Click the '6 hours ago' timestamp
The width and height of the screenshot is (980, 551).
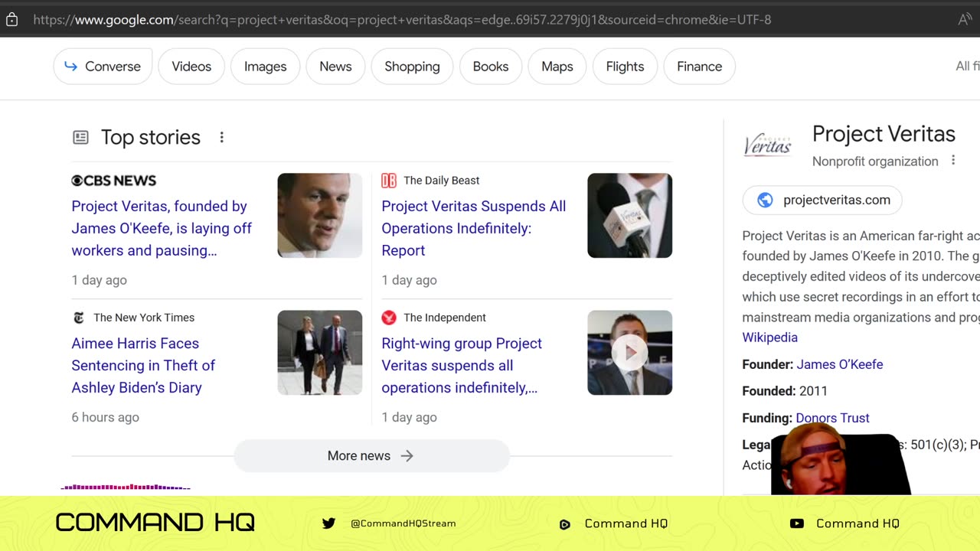point(105,417)
